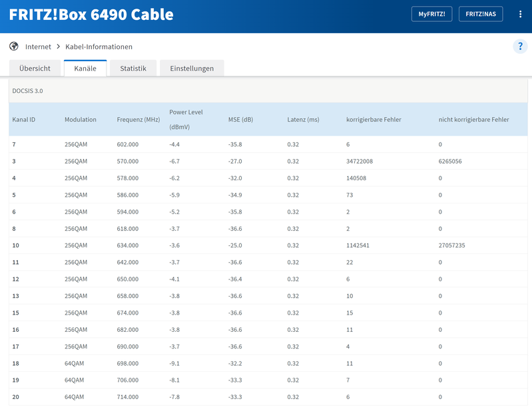
Task: Click the Kanal ID column header
Action: pos(24,120)
